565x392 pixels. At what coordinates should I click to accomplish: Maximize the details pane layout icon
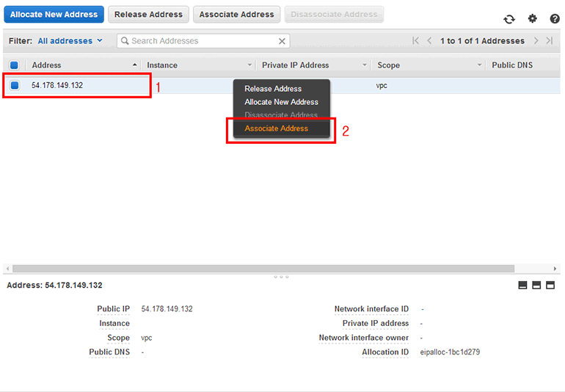tap(550, 286)
